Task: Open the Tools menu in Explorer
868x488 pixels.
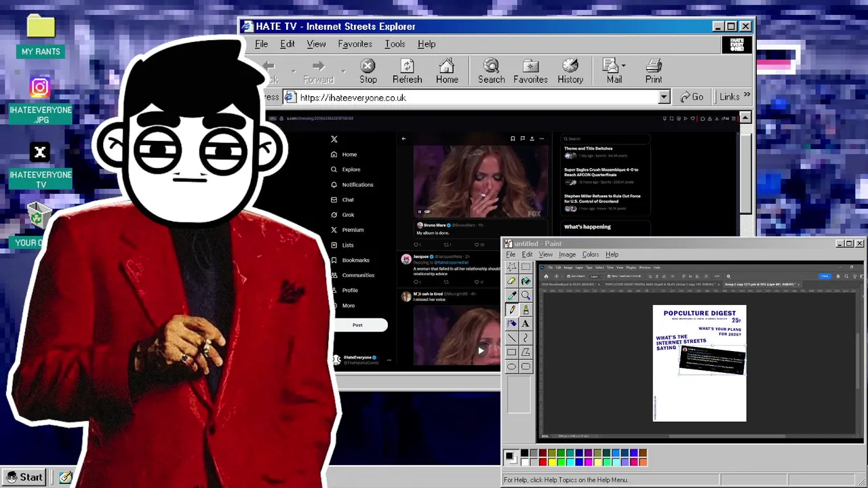Action: coord(395,44)
